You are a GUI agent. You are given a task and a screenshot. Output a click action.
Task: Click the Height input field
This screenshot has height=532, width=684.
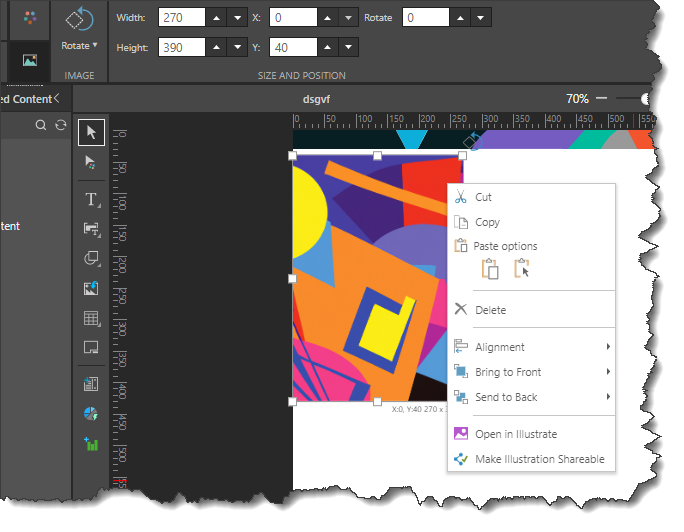click(181, 47)
